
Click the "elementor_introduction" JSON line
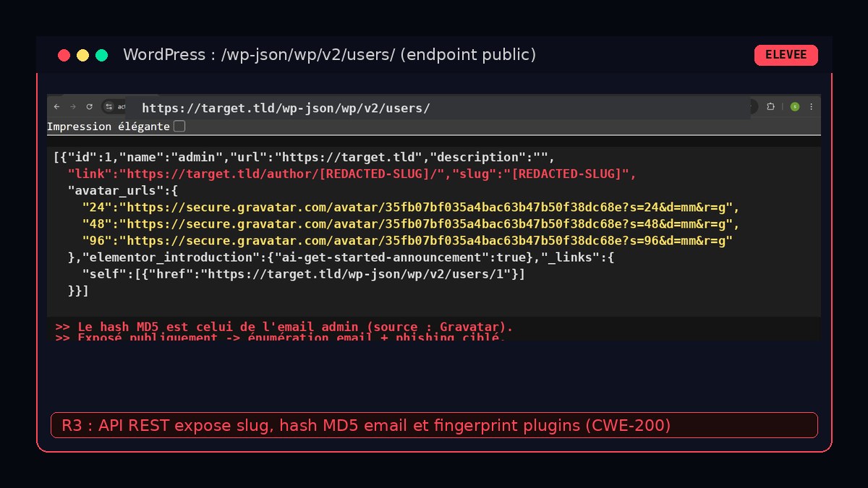(341, 257)
